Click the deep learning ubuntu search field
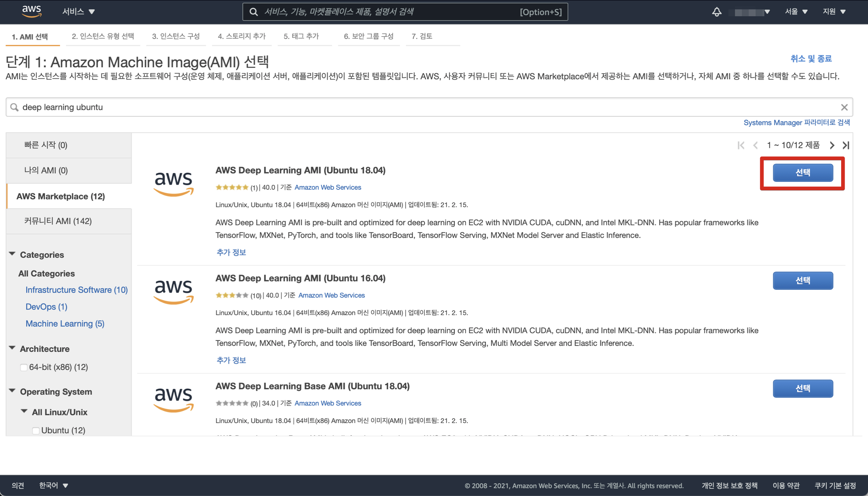868x496 pixels. pos(409,107)
